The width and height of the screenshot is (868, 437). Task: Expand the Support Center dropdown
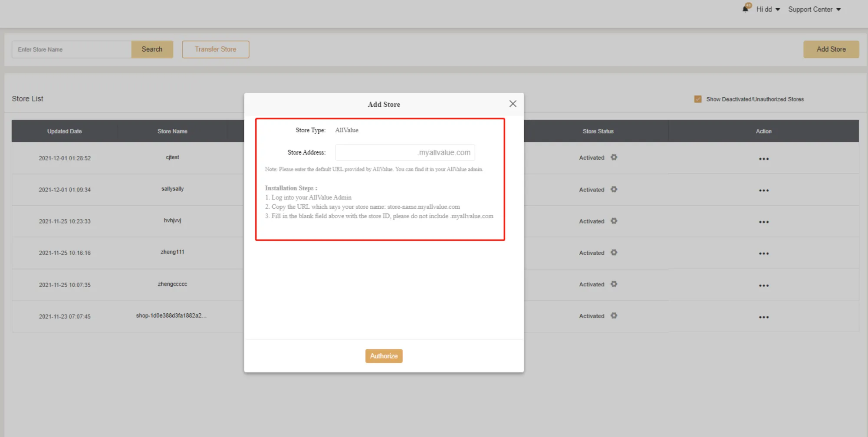(x=814, y=10)
